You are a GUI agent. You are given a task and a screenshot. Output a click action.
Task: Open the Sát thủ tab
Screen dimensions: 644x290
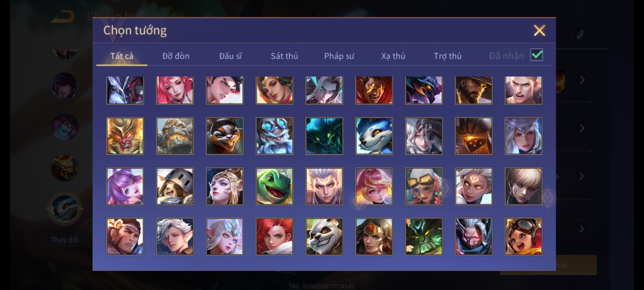284,56
